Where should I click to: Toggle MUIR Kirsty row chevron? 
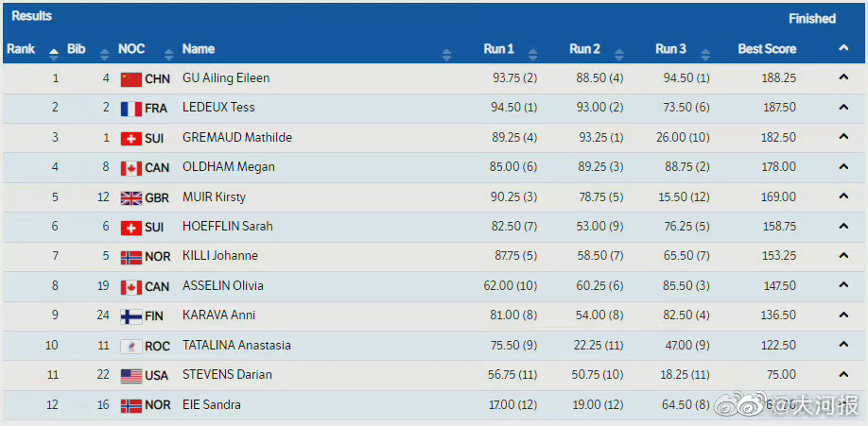(842, 196)
